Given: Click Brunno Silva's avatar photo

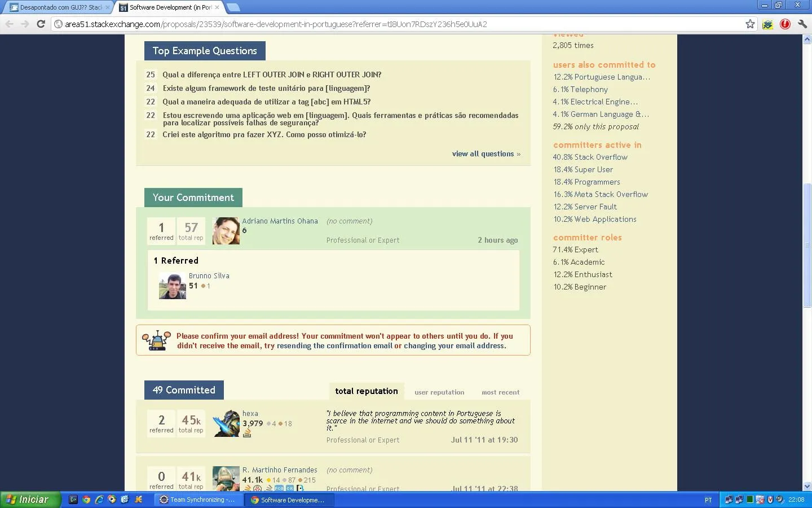Looking at the screenshot, I should [173, 286].
